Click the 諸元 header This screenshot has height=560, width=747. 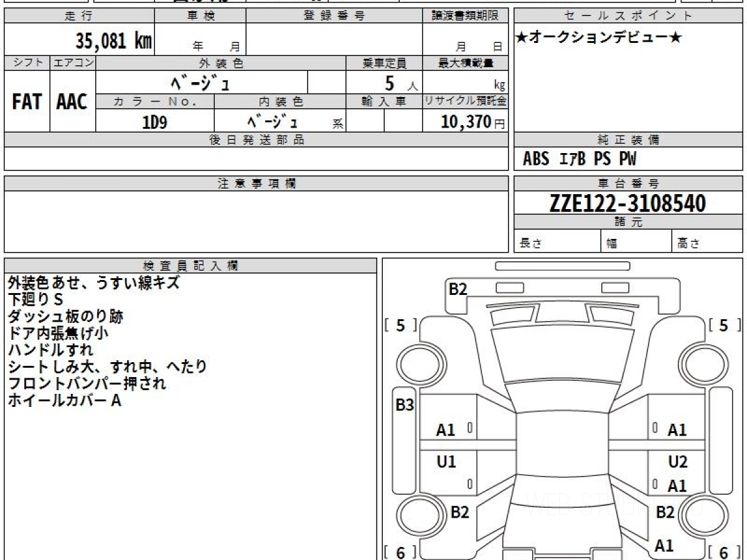[x=629, y=222]
